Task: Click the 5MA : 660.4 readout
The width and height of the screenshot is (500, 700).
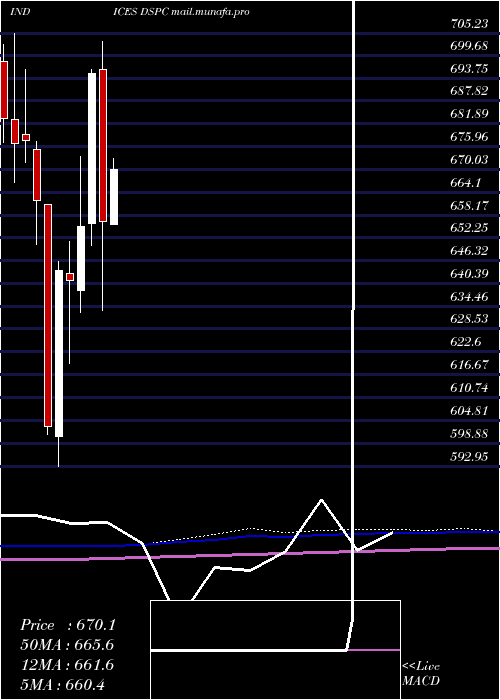Action: coord(63,684)
